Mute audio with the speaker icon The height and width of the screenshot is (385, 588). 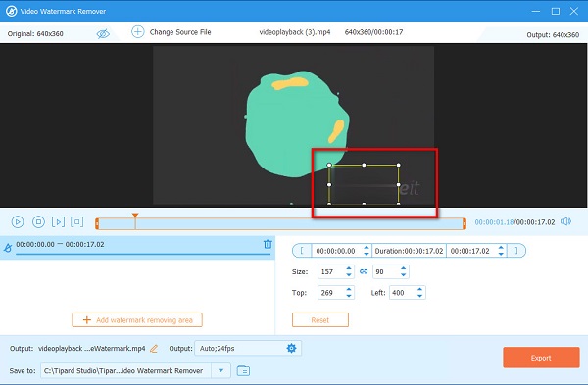pyautogui.click(x=565, y=221)
